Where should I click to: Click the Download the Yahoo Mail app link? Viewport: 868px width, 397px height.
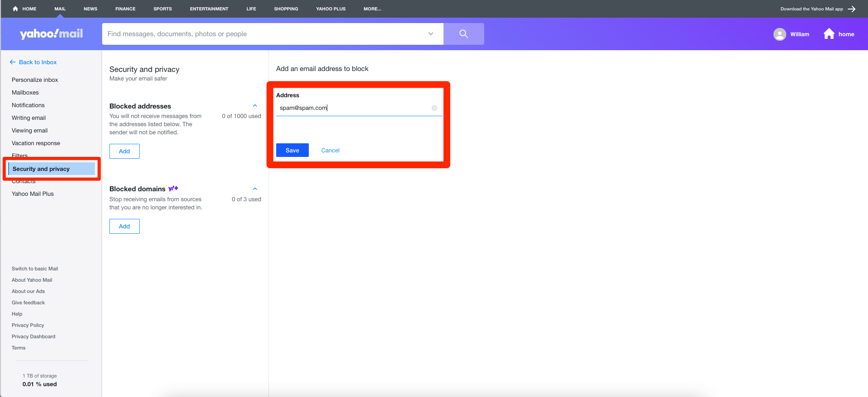point(811,9)
